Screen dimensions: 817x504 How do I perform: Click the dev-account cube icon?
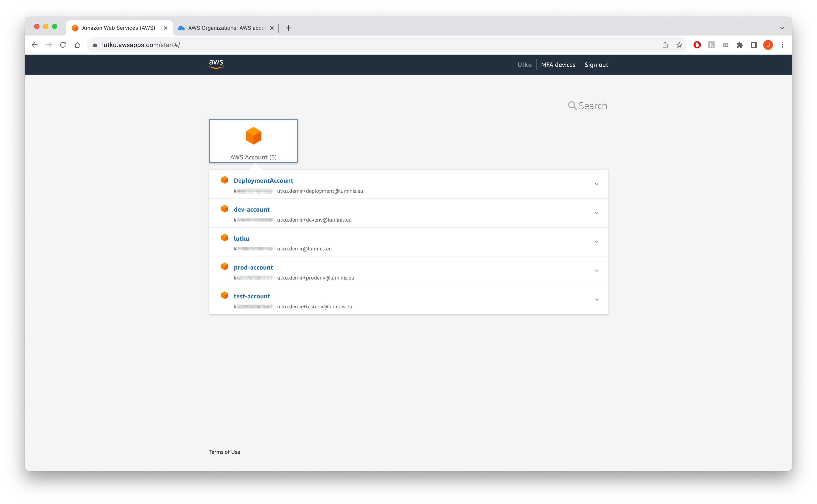tap(225, 209)
